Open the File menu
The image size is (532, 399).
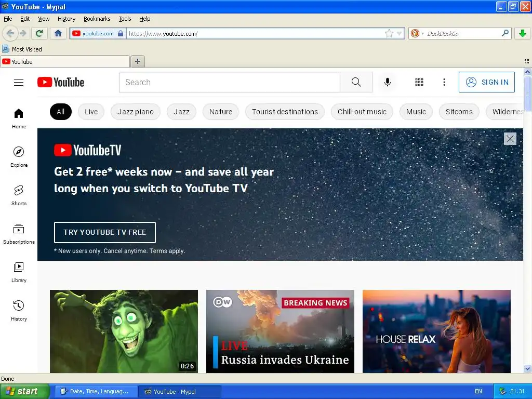tap(8, 19)
